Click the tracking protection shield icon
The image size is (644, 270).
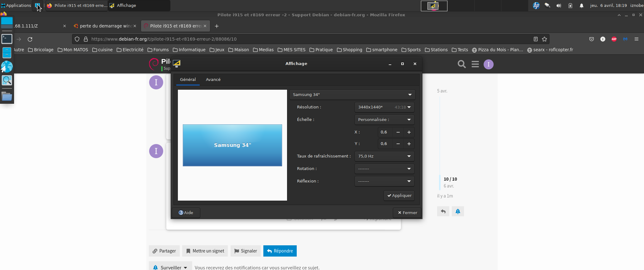pos(77,39)
